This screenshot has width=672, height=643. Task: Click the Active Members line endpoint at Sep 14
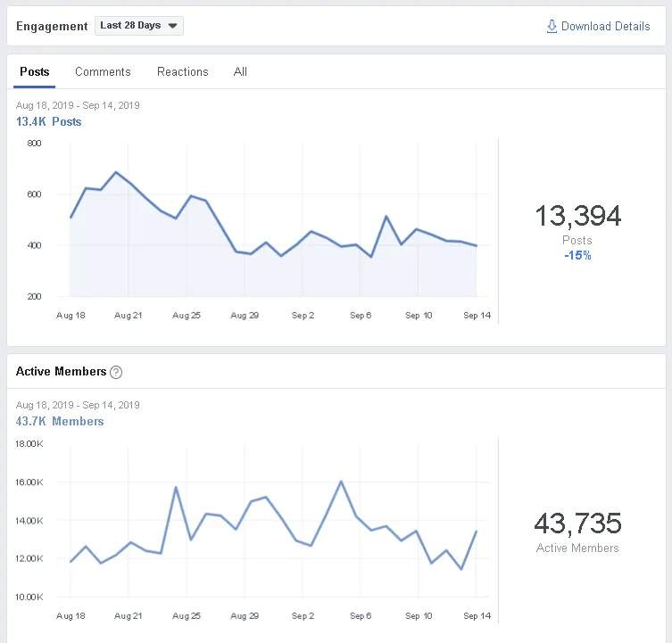[476, 532]
